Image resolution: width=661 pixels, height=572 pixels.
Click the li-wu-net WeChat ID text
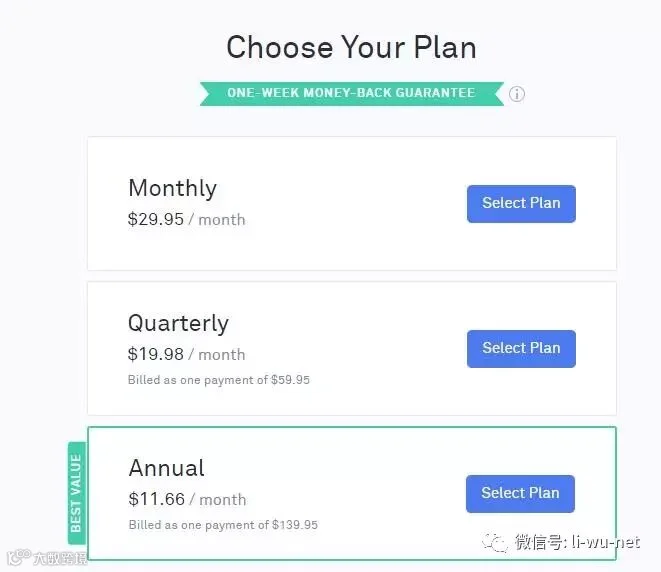(x=606, y=542)
